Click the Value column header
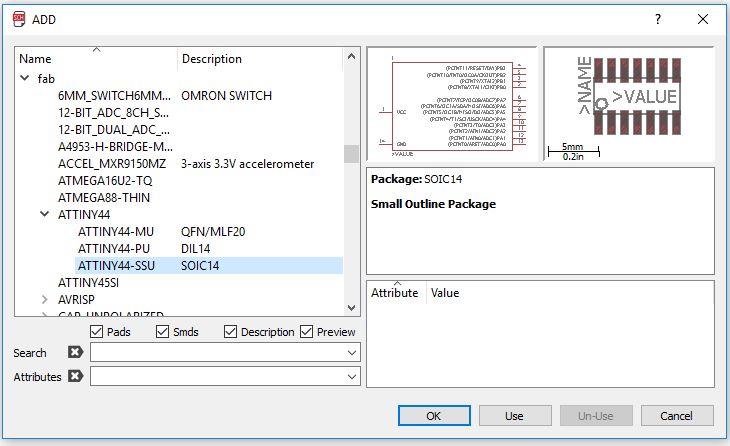The image size is (730, 446). (x=445, y=292)
